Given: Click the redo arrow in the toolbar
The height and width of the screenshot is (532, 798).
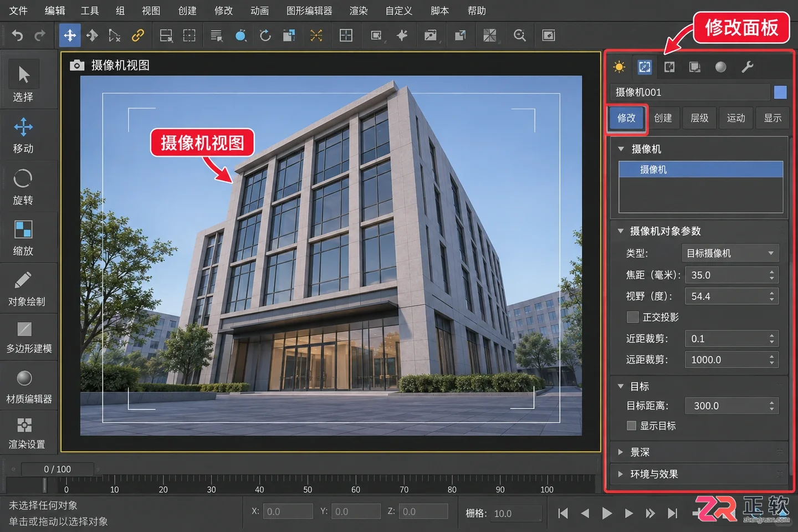Looking at the screenshot, I should pyautogui.click(x=40, y=36).
